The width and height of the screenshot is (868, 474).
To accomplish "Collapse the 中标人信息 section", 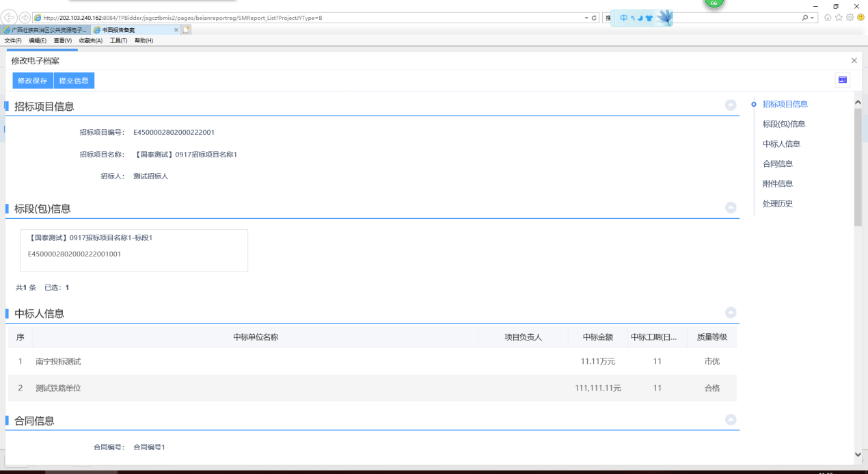I will point(731,313).
